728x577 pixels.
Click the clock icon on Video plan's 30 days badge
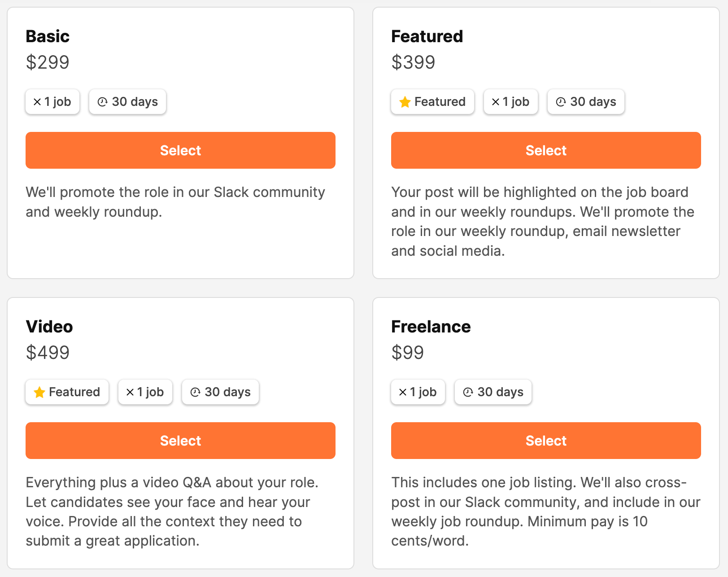(x=194, y=392)
